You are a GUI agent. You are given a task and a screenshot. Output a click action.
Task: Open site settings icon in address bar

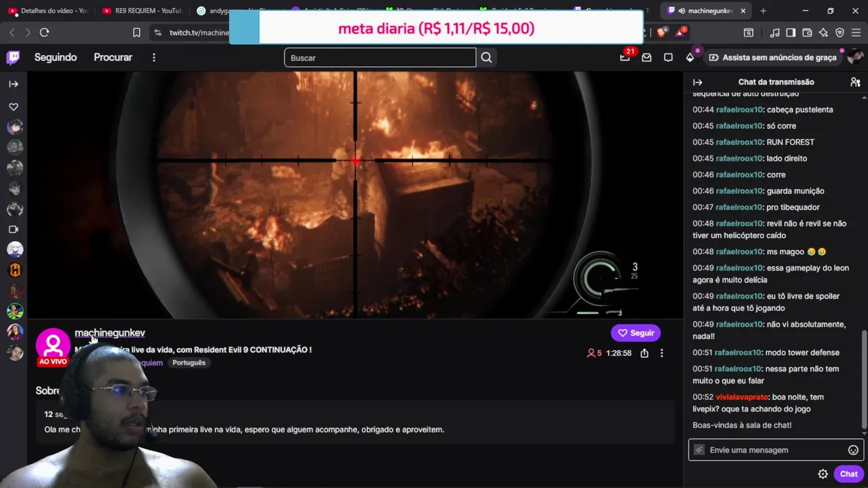coord(158,33)
